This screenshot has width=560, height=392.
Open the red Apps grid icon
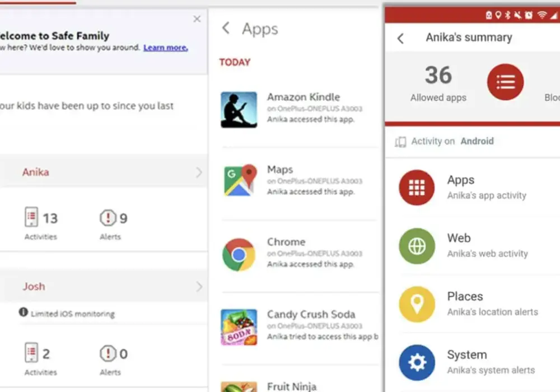click(x=417, y=188)
